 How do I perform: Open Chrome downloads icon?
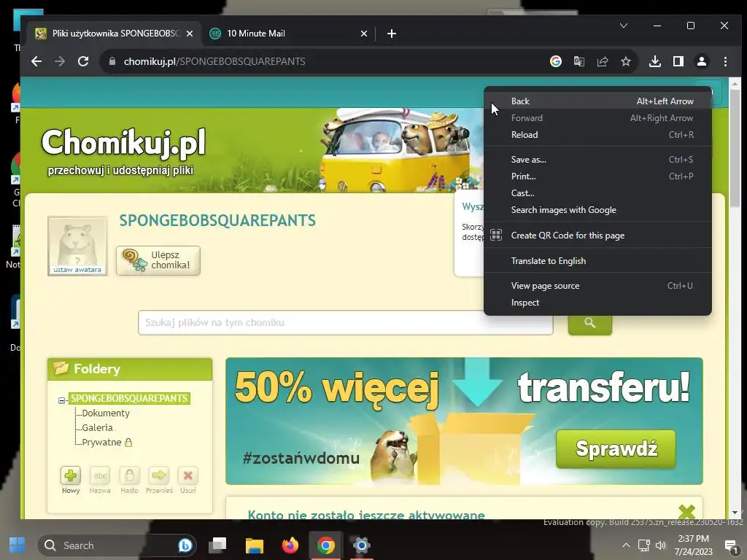(x=655, y=61)
